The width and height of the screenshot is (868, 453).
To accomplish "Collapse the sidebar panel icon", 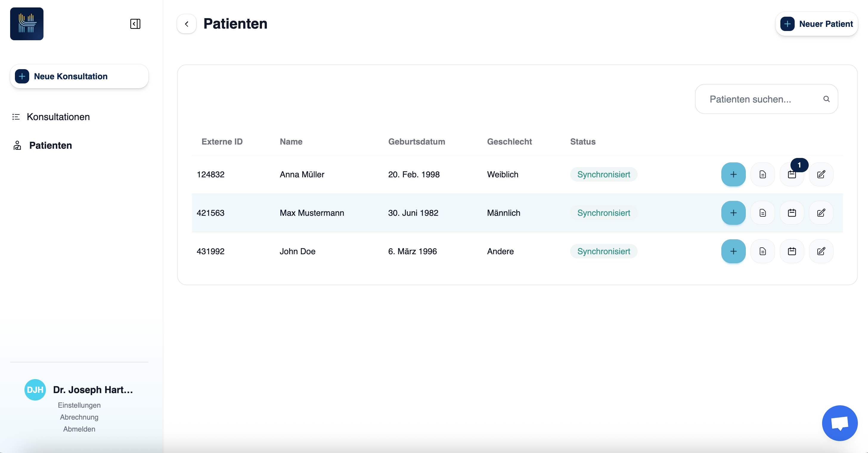I will 135,24.
